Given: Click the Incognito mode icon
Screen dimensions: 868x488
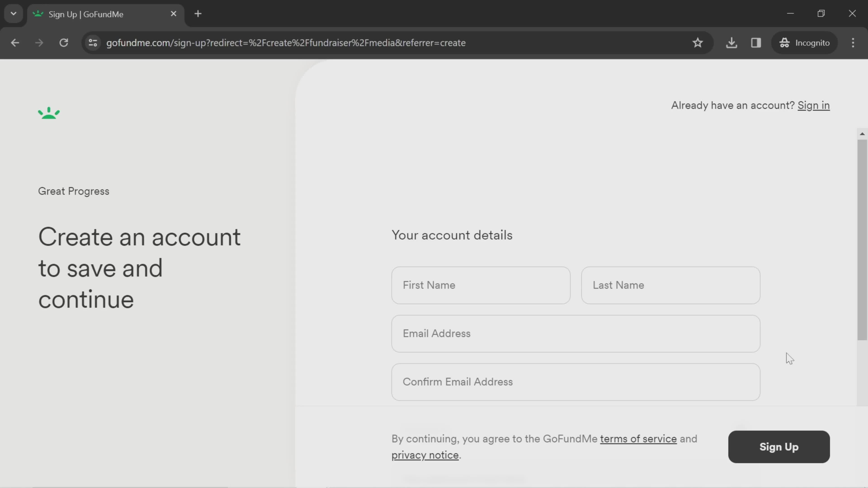Looking at the screenshot, I should (785, 42).
